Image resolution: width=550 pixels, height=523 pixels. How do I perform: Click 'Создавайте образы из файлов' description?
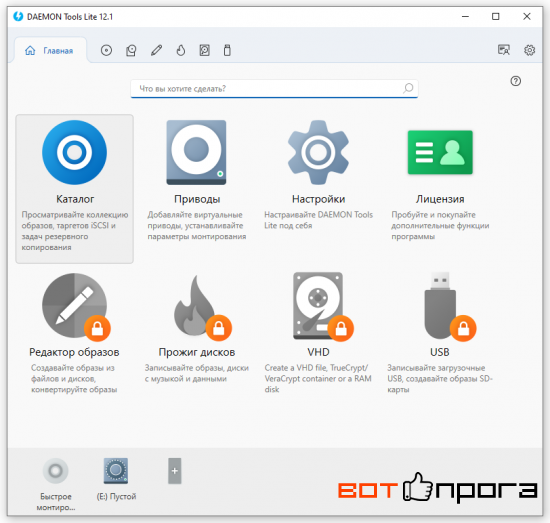(74, 379)
